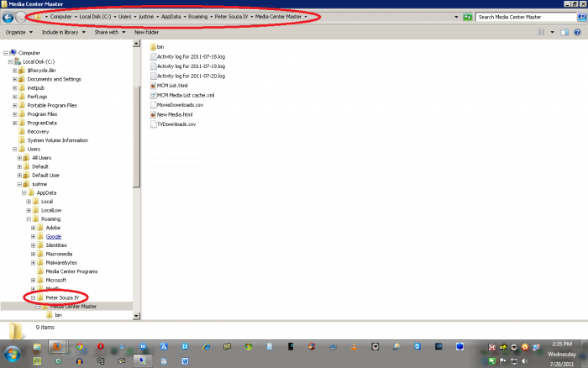588x368 pixels.
Task: Select the Macromedia folder in the tree
Action: [59, 254]
